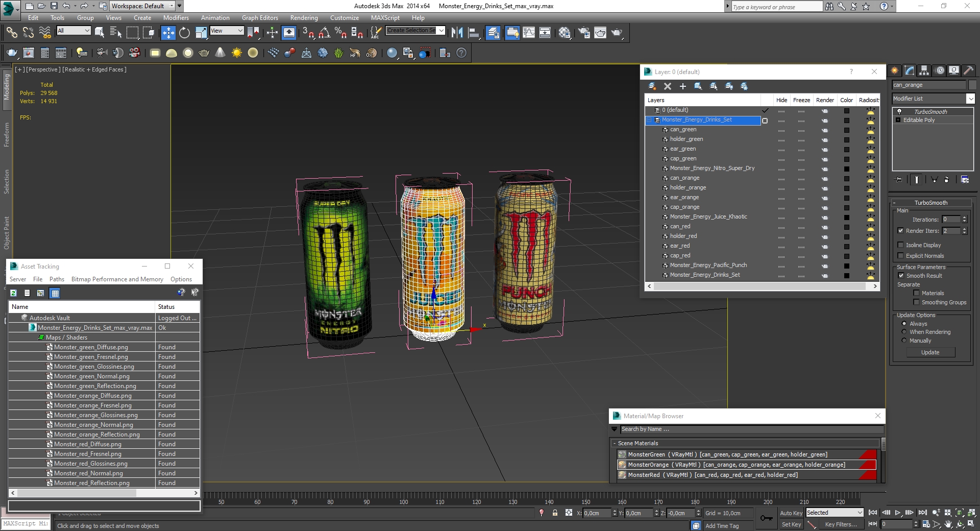The height and width of the screenshot is (531, 980).
Task: Toggle Render Iters checkbox
Action: click(901, 231)
